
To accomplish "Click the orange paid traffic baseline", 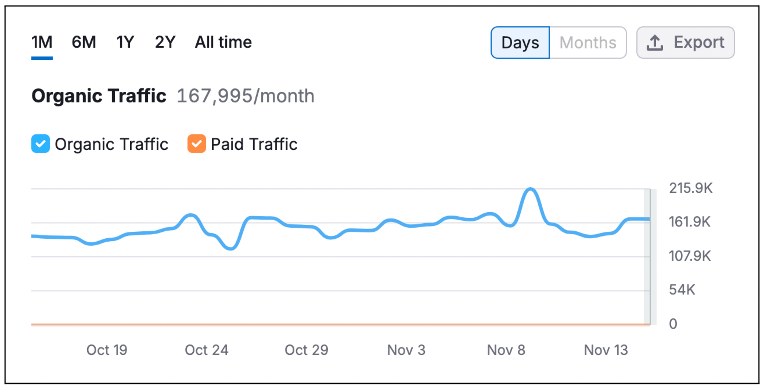I will click(x=340, y=324).
